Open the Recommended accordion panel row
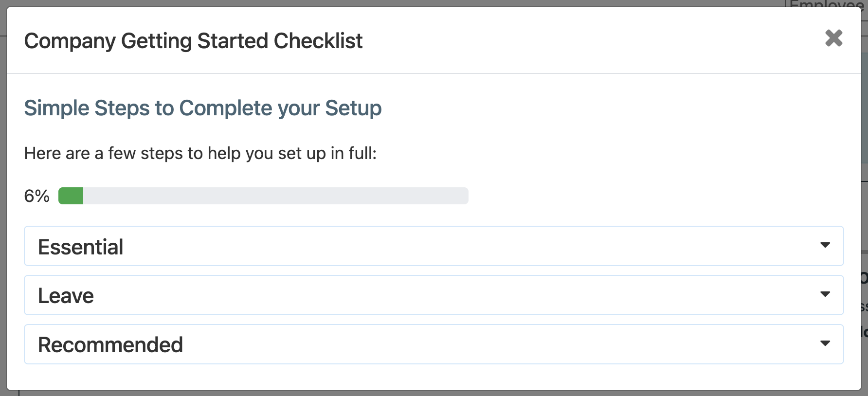 [x=433, y=344]
